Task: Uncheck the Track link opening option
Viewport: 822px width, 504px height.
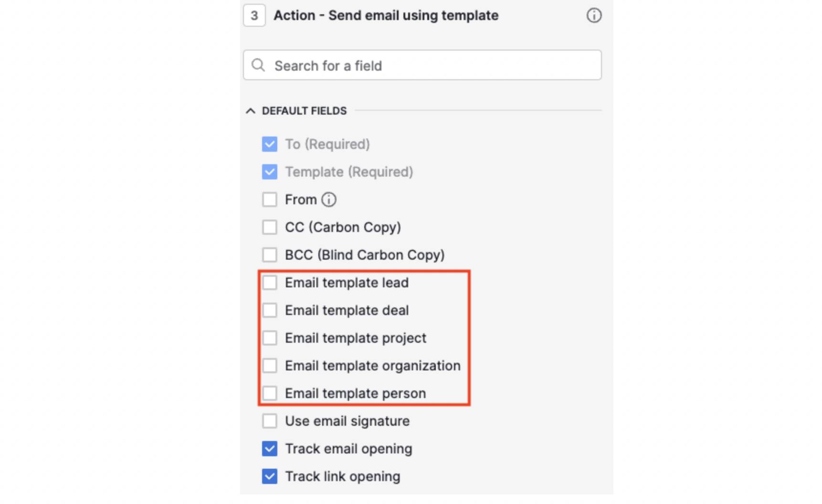Action: pyautogui.click(x=270, y=476)
